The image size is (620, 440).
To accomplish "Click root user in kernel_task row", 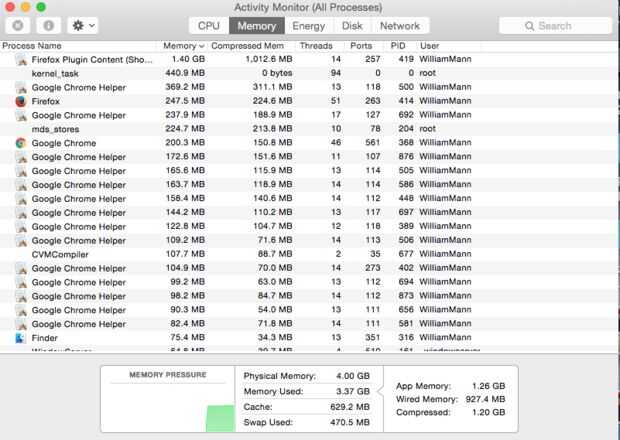I will [x=427, y=73].
